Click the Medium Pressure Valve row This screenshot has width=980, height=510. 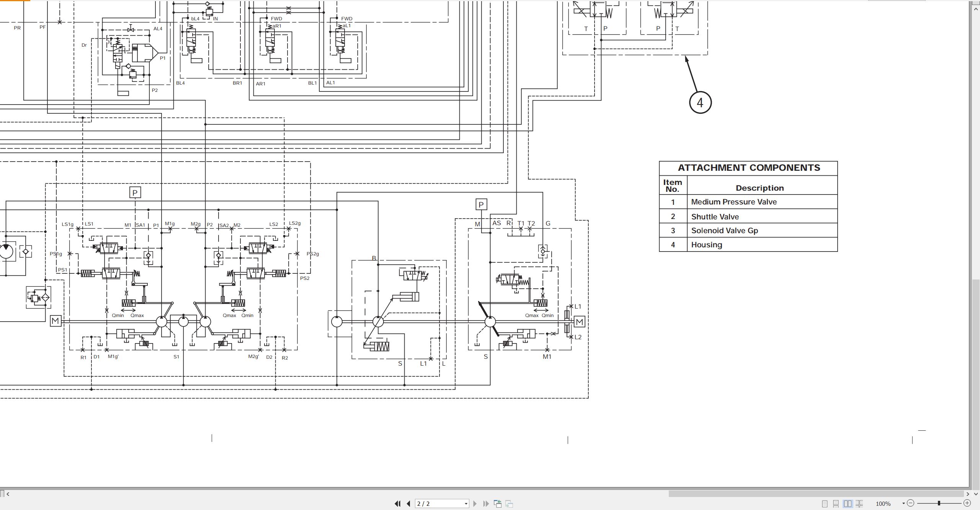(x=748, y=202)
